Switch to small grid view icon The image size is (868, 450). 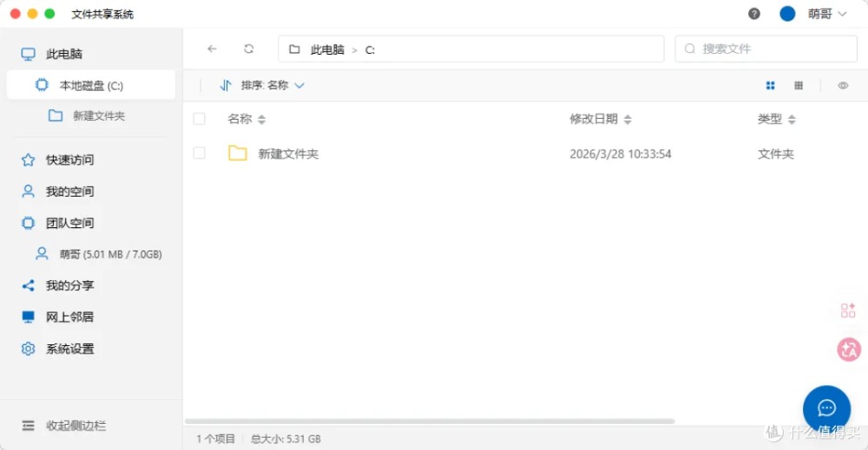tap(799, 86)
